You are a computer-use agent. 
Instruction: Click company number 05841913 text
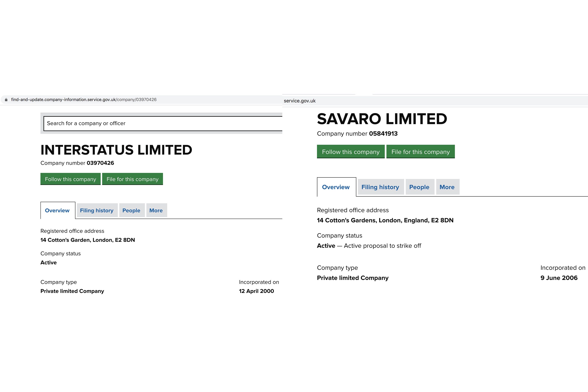coord(383,133)
